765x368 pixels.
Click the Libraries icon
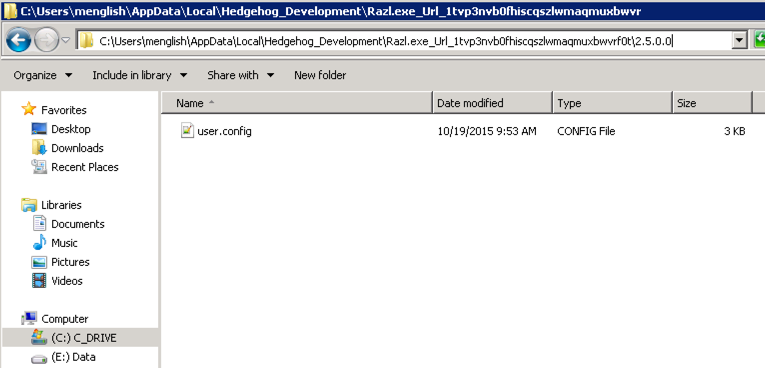pos(29,204)
